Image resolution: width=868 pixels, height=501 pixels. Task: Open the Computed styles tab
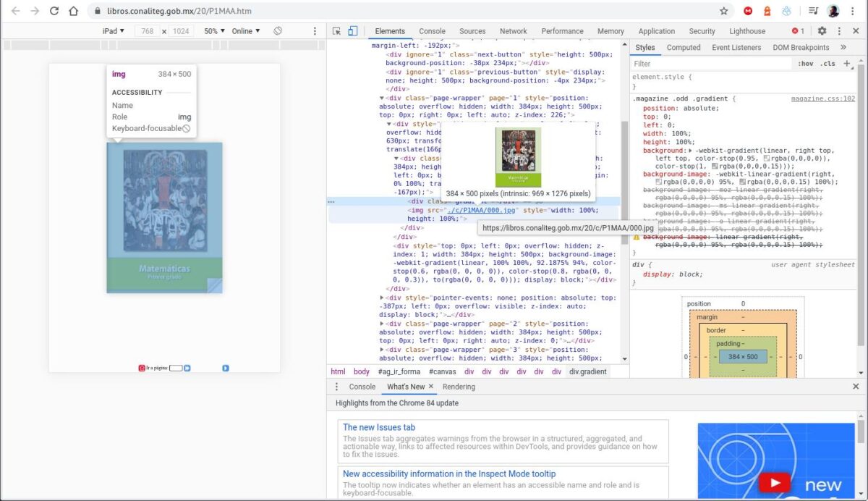(683, 48)
